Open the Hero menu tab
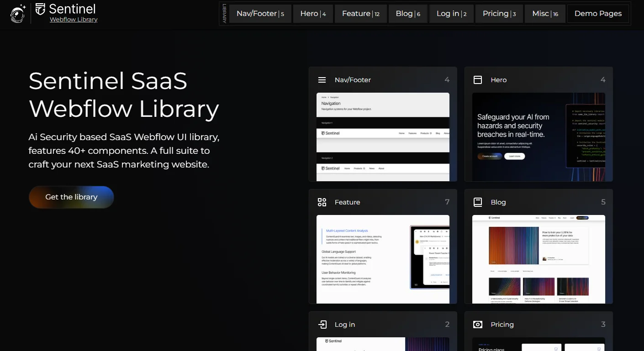Screen dimensions: 644x351 click(x=313, y=14)
